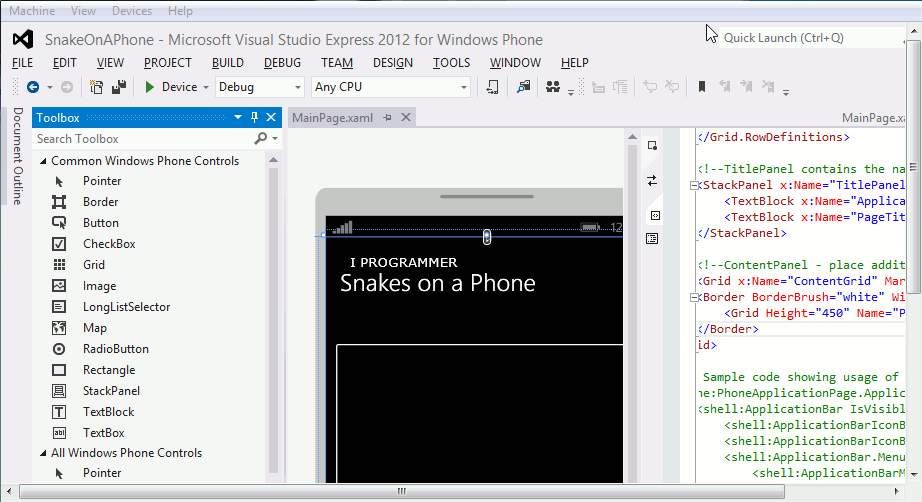Start debugging with the green play icon

point(149,87)
